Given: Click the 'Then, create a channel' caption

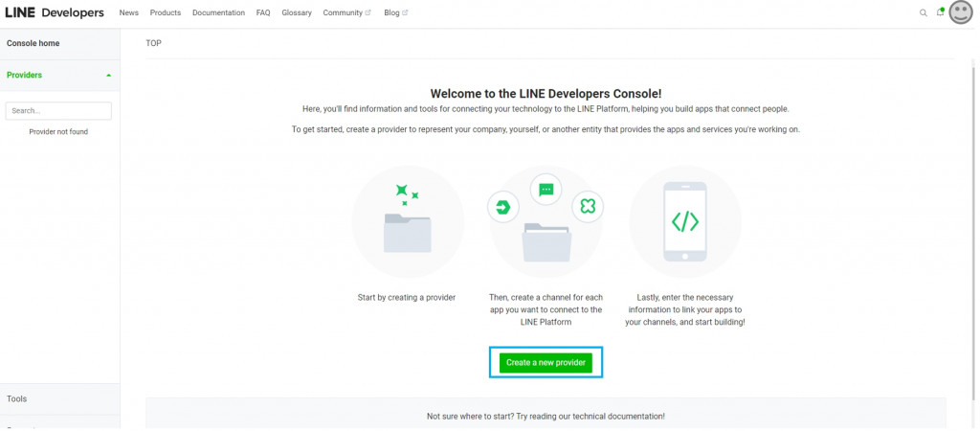Looking at the screenshot, I should (x=546, y=309).
